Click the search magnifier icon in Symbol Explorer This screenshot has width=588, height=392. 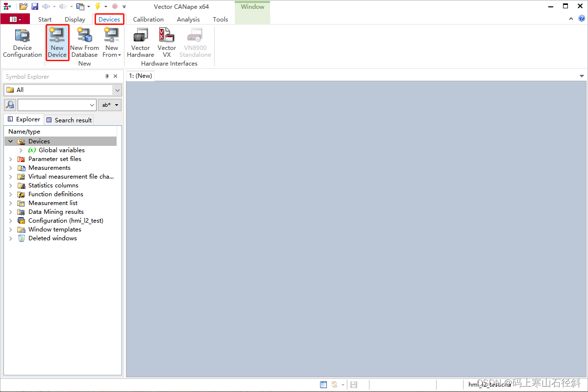click(x=10, y=105)
